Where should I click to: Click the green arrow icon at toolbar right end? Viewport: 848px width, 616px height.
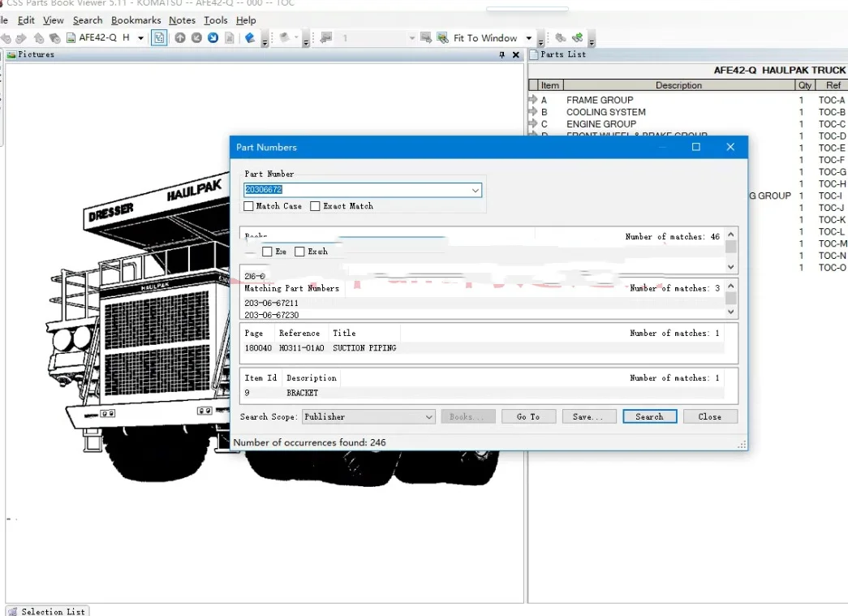[x=578, y=38]
